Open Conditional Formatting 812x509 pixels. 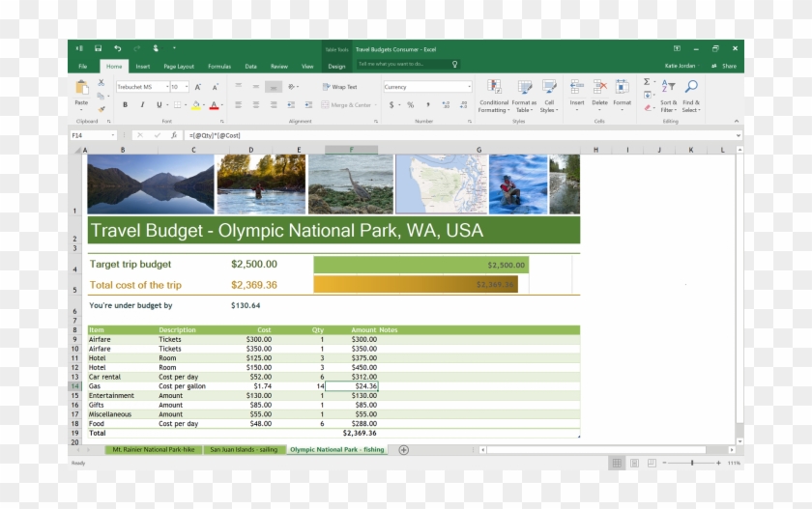click(x=494, y=97)
